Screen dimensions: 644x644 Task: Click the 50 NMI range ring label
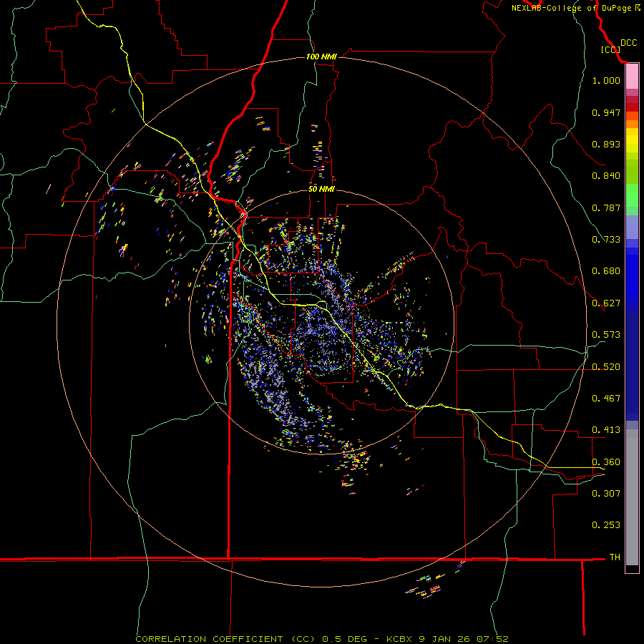click(x=321, y=189)
